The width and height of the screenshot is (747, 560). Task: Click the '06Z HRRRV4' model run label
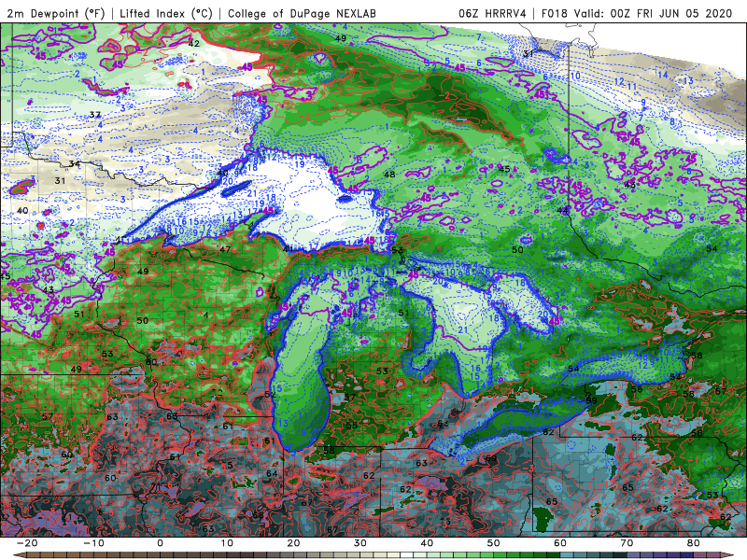pyautogui.click(x=492, y=14)
